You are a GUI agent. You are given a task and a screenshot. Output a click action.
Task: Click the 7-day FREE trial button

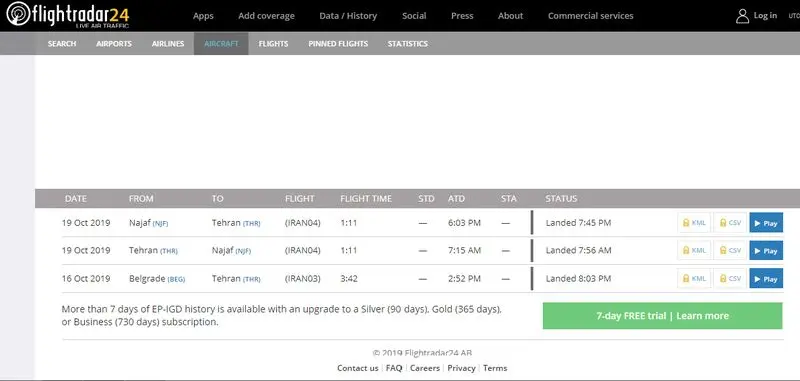(x=662, y=316)
